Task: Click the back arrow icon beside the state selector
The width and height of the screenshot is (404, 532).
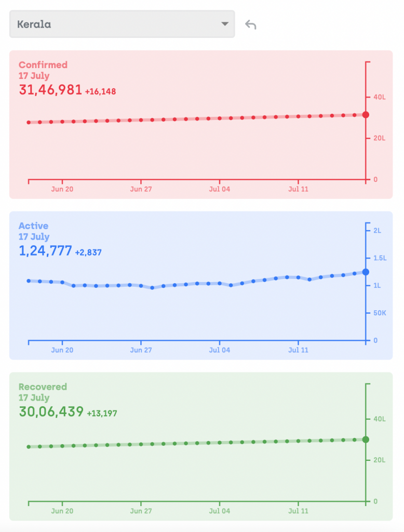Action: (x=251, y=24)
